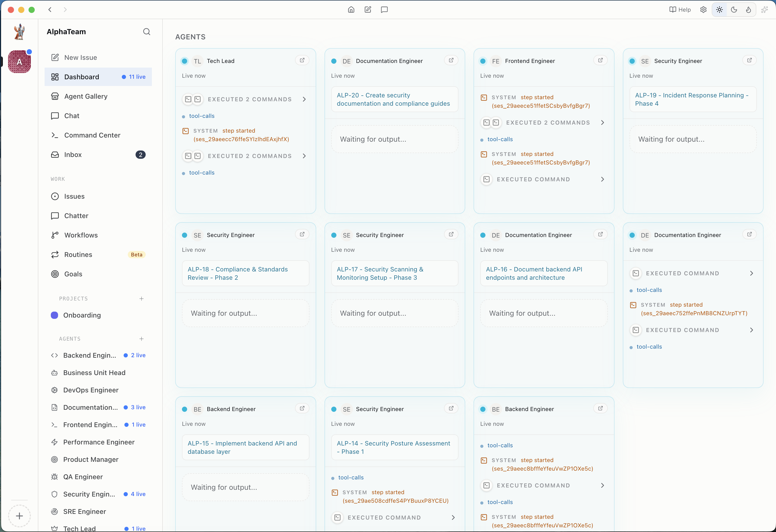Click the search icon beside AlphaTeam

(147, 32)
